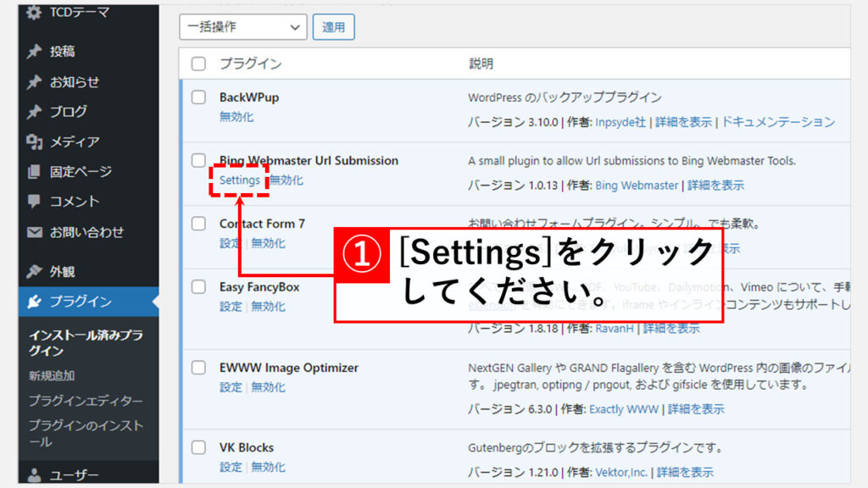
Task: Click 無効化 under VK Blocks
Action: 268,467
